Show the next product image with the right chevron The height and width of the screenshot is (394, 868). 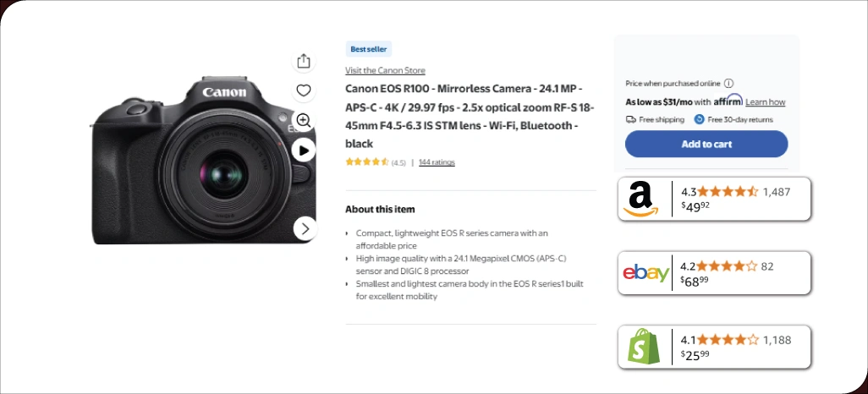[305, 228]
